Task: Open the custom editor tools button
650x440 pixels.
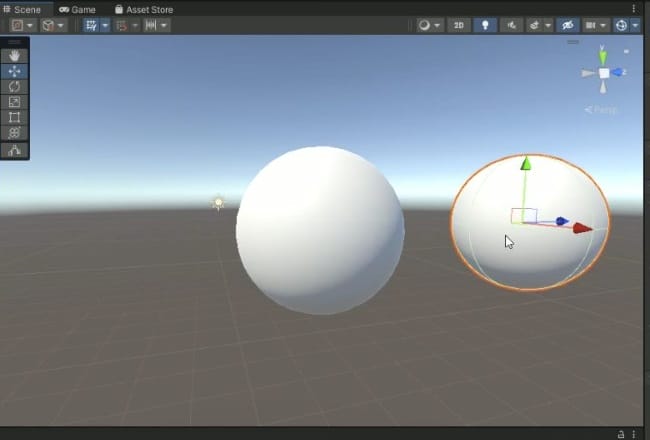Action: point(15,150)
